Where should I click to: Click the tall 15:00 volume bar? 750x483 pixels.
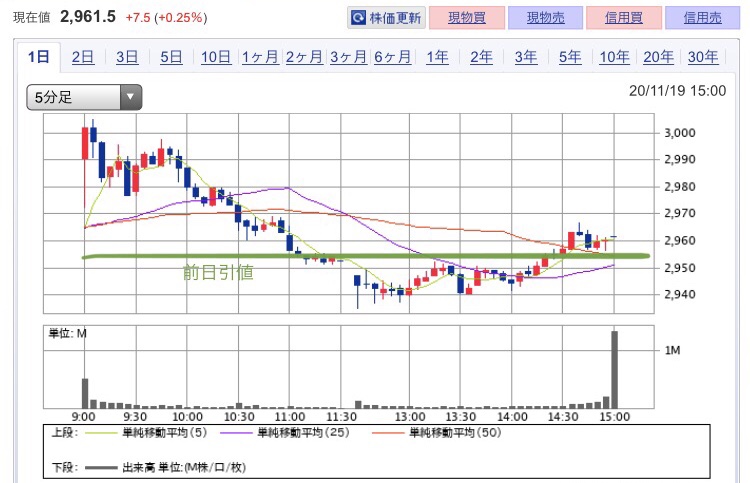point(615,369)
